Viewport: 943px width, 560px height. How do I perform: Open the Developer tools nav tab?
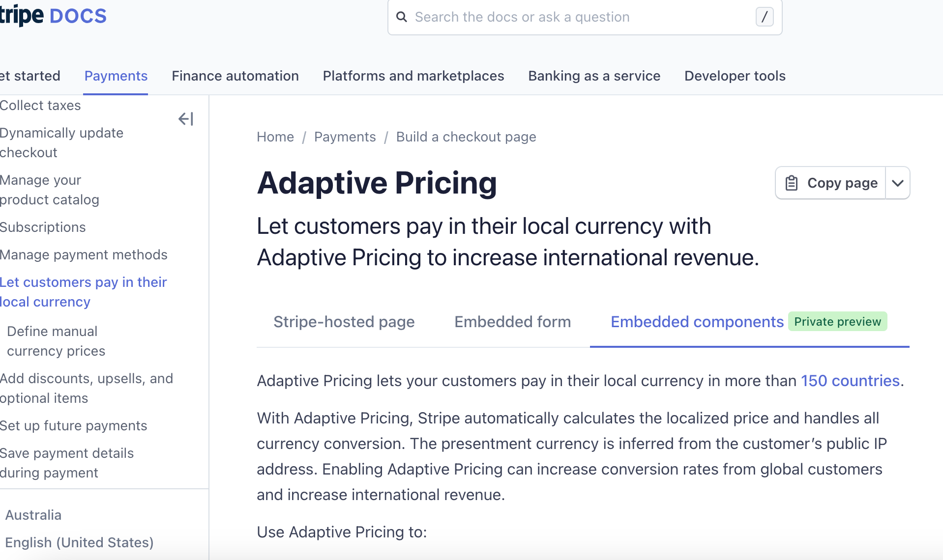coord(735,76)
